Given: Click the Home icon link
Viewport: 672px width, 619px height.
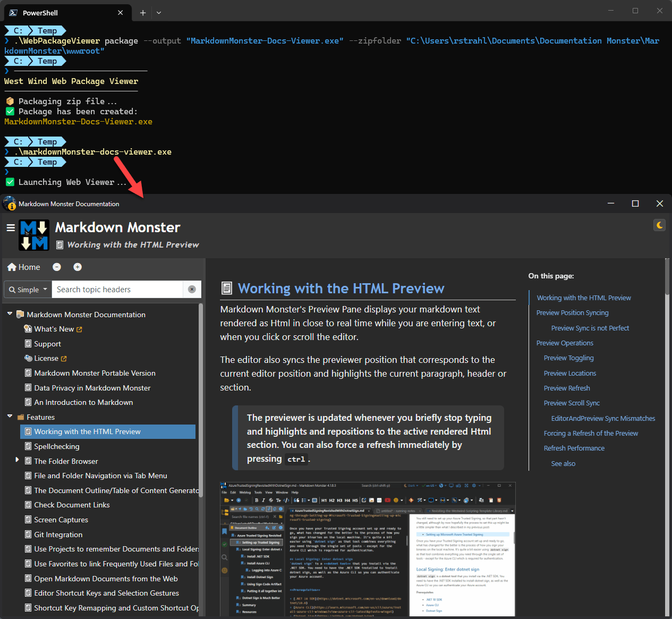Looking at the screenshot, I should (x=23, y=267).
